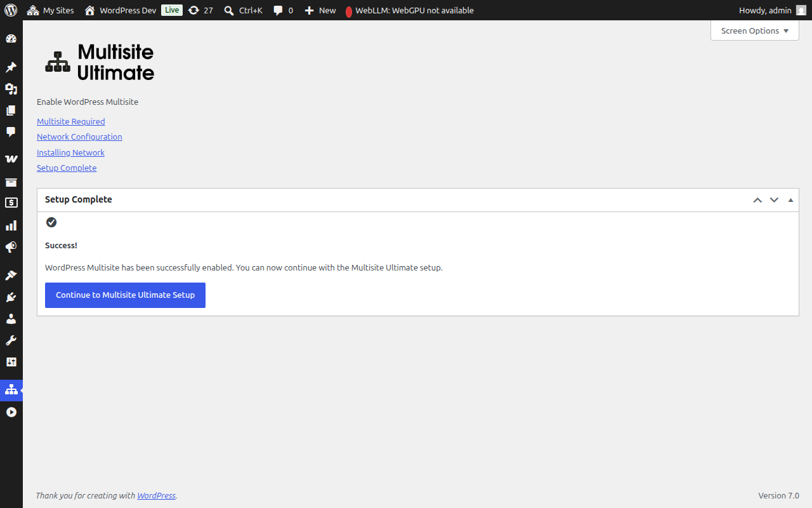Toggle the Setup Complete panel collapse
Screen dimensions: 812x508
click(x=790, y=200)
